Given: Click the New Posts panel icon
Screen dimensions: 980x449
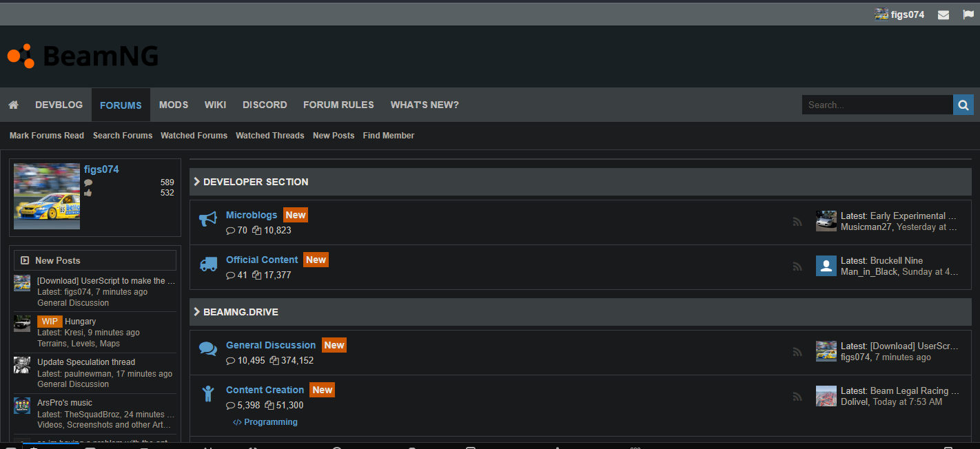Looking at the screenshot, I should point(25,260).
